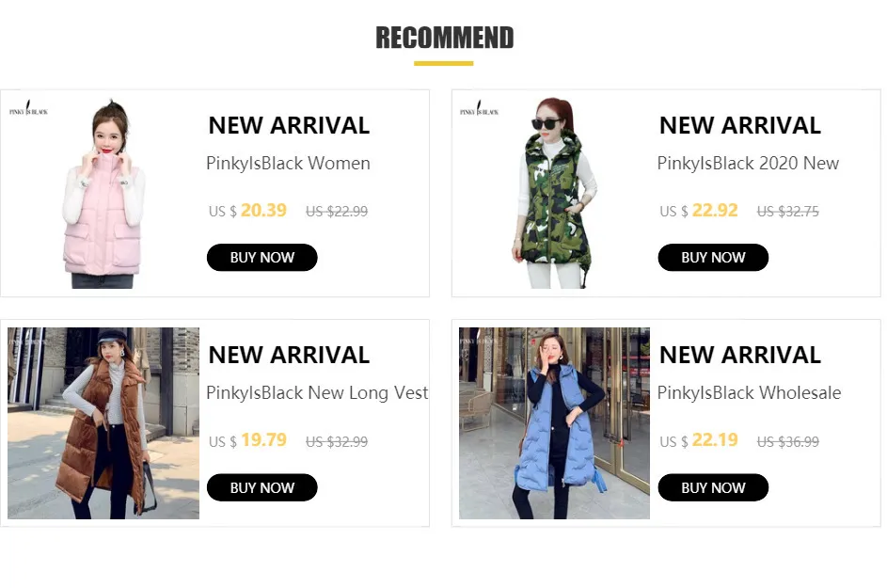View the blue long vest photo
Viewport: 887px width, 588px height.
(554, 423)
